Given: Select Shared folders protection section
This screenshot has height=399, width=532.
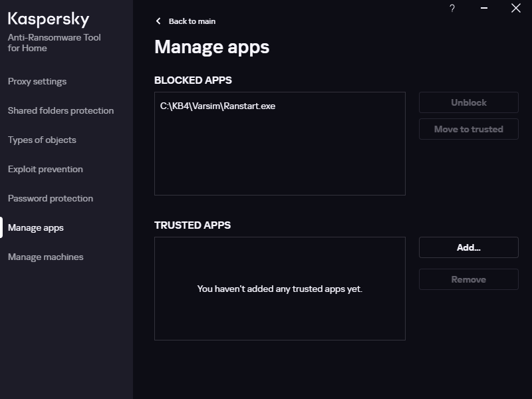Looking at the screenshot, I should click(61, 110).
